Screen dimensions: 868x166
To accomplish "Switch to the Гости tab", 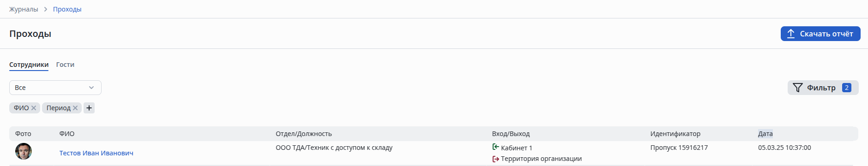I will point(65,65).
